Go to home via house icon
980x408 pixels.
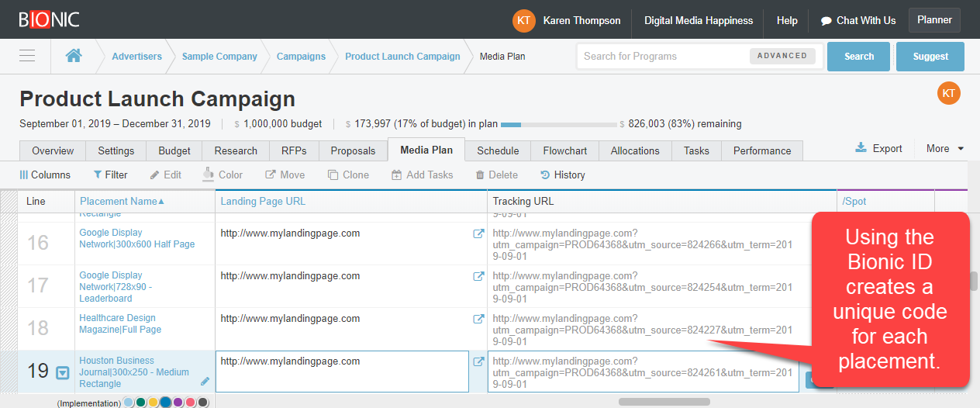coord(74,56)
